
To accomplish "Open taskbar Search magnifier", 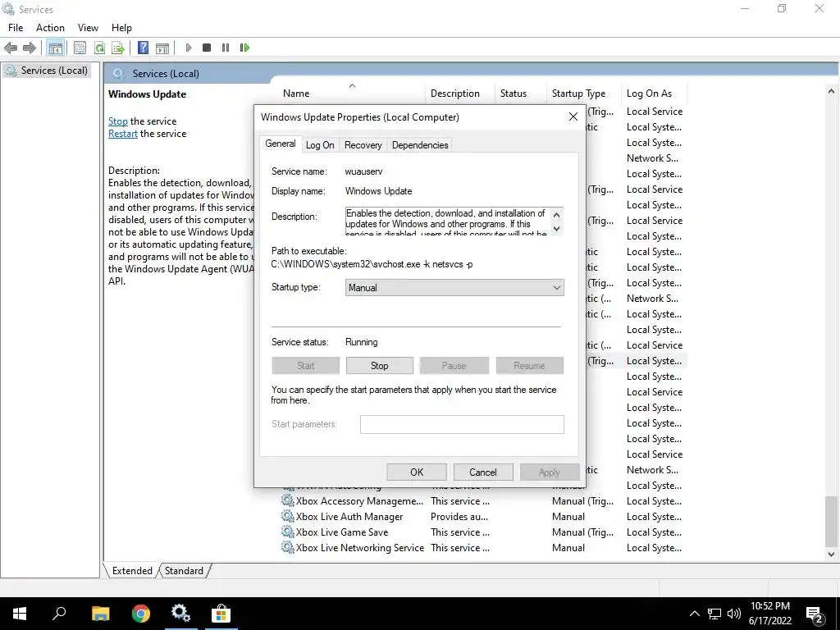I will 59,613.
